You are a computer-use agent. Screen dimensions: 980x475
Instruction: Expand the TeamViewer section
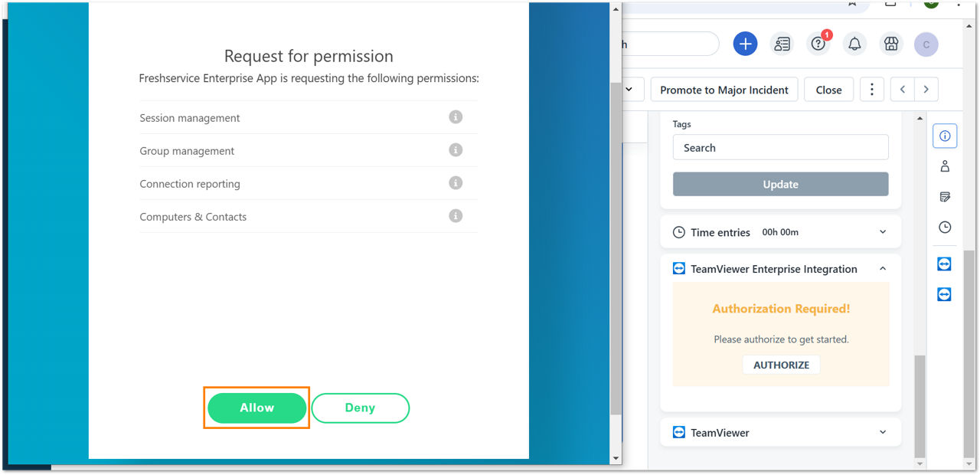tap(883, 432)
